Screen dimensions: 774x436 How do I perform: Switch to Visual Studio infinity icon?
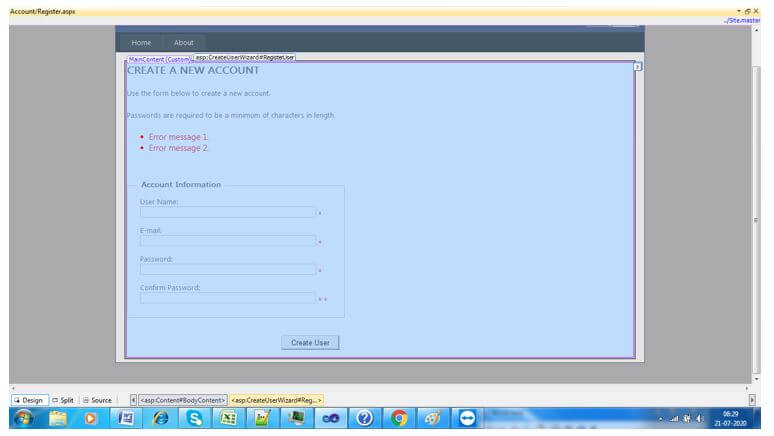click(330, 419)
